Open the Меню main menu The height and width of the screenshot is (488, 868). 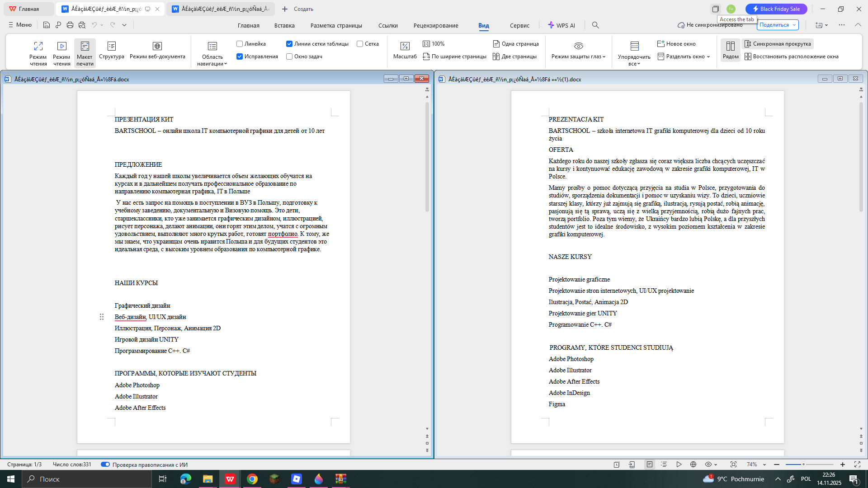click(x=20, y=25)
